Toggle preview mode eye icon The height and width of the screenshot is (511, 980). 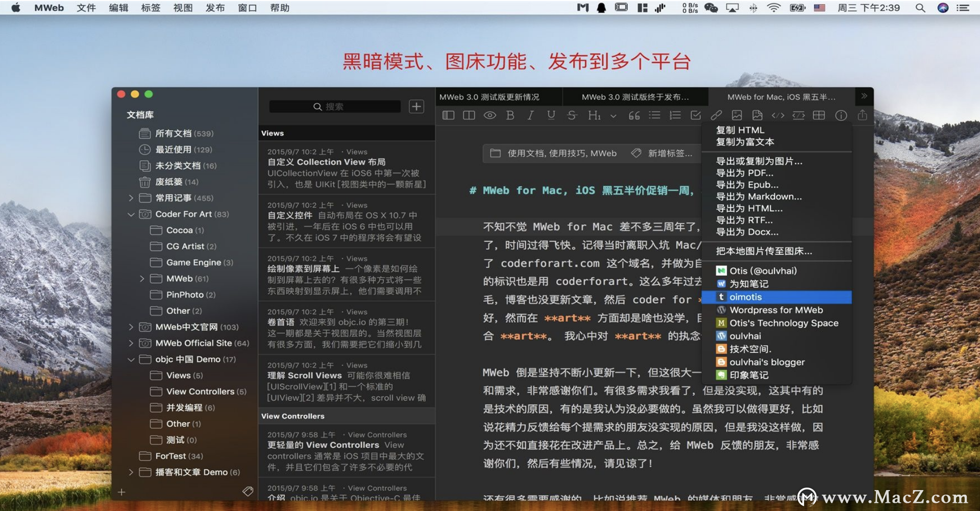[489, 115]
